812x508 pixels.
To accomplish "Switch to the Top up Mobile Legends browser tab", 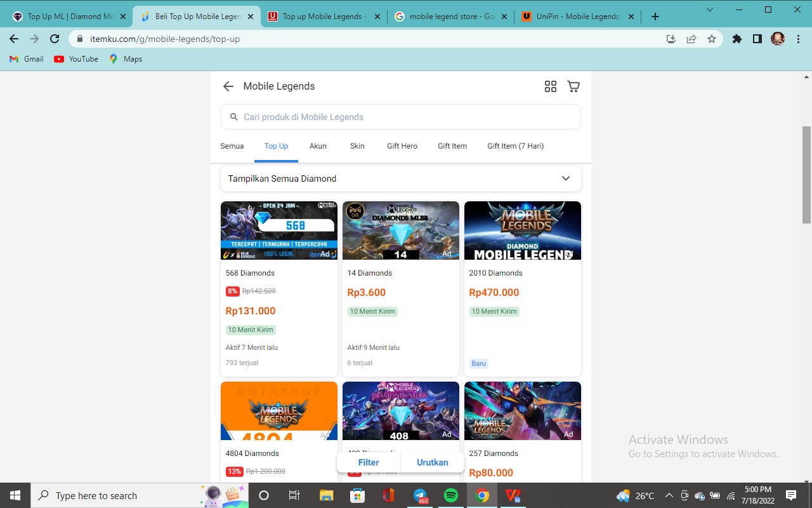I will pyautogui.click(x=323, y=17).
